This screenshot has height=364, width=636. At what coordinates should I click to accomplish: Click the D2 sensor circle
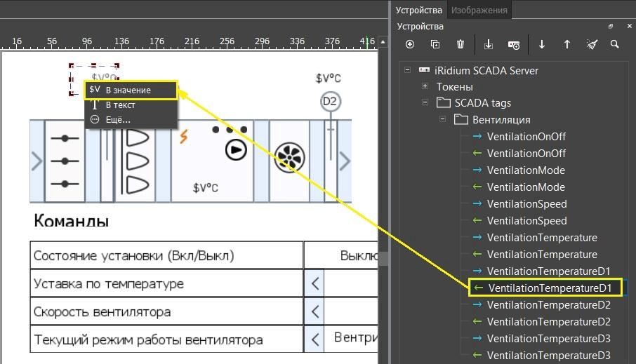pyautogui.click(x=330, y=102)
